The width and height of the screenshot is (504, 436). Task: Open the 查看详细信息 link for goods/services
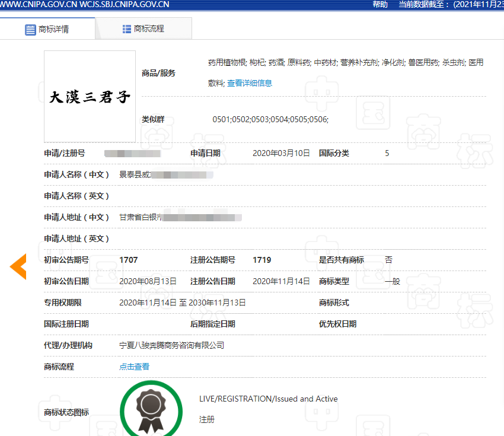250,83
